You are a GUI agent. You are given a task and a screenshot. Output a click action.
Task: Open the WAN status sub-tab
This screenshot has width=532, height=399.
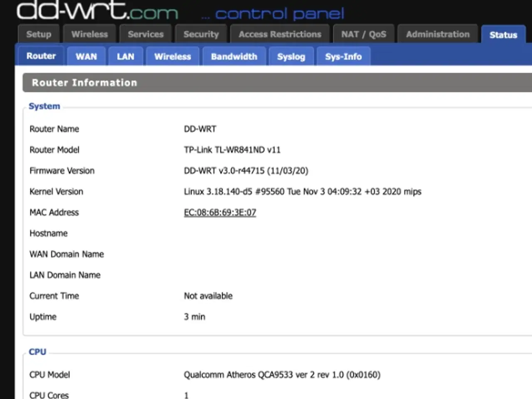86,57
